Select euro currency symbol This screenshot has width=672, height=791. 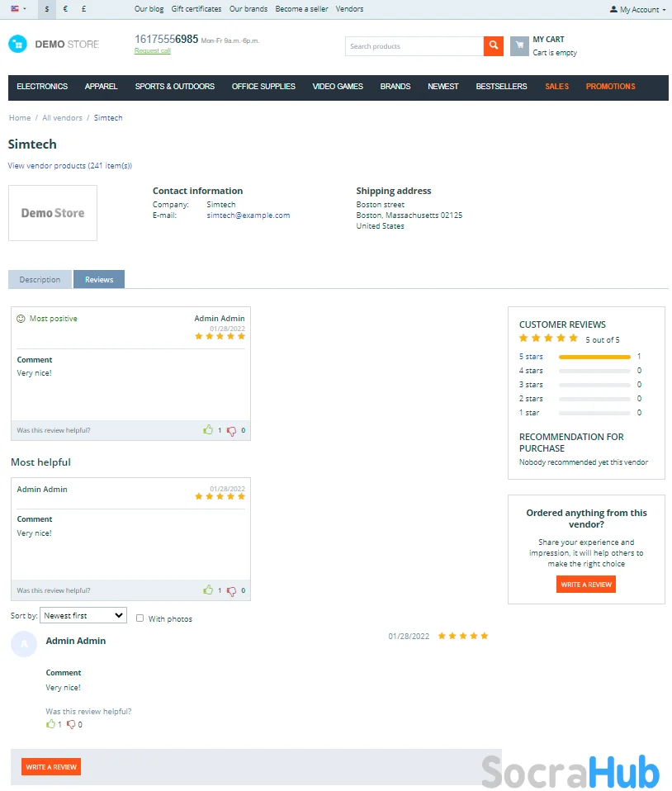click(x=65, y=9)
